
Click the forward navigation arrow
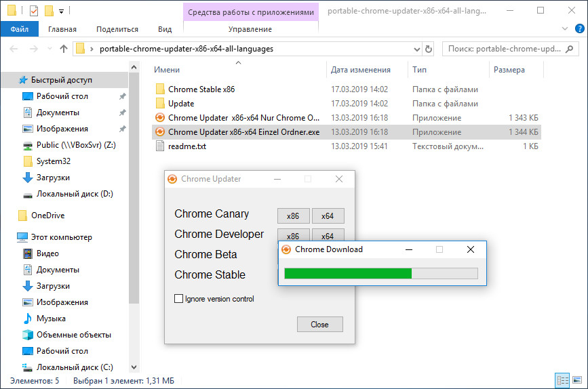34,49
